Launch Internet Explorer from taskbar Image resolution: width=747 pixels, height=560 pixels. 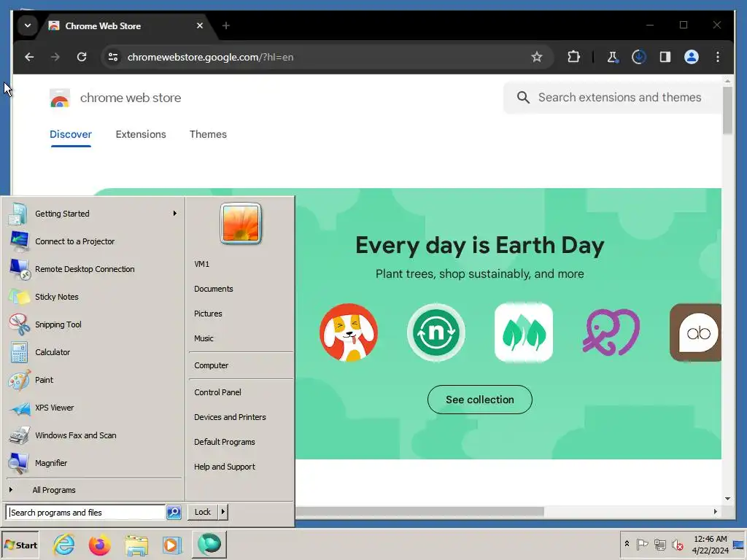tap(64, 545)
